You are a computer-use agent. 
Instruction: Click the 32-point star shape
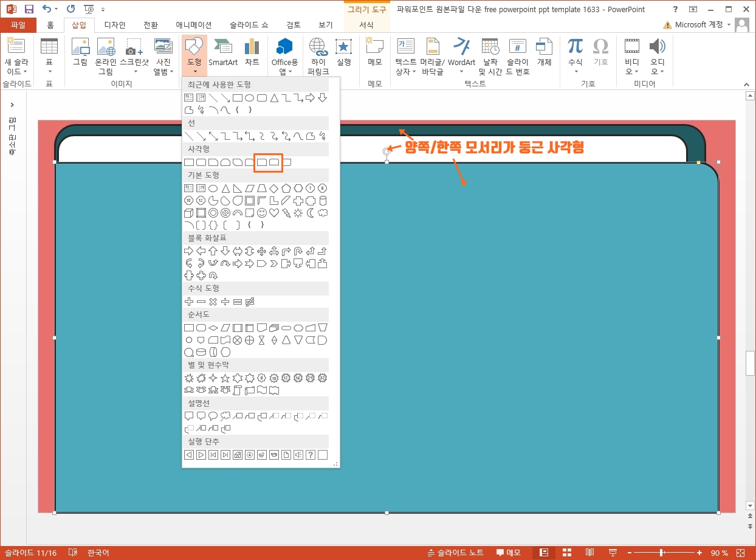[x=323, y=378]
